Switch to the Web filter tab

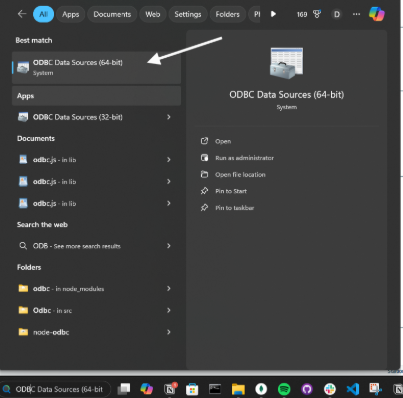pyautogui.click(x=153, y=14)
